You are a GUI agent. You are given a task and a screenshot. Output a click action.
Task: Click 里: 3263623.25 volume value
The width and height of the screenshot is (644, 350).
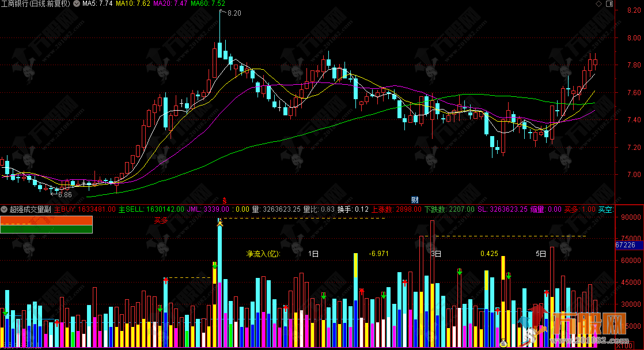point(277,209)
